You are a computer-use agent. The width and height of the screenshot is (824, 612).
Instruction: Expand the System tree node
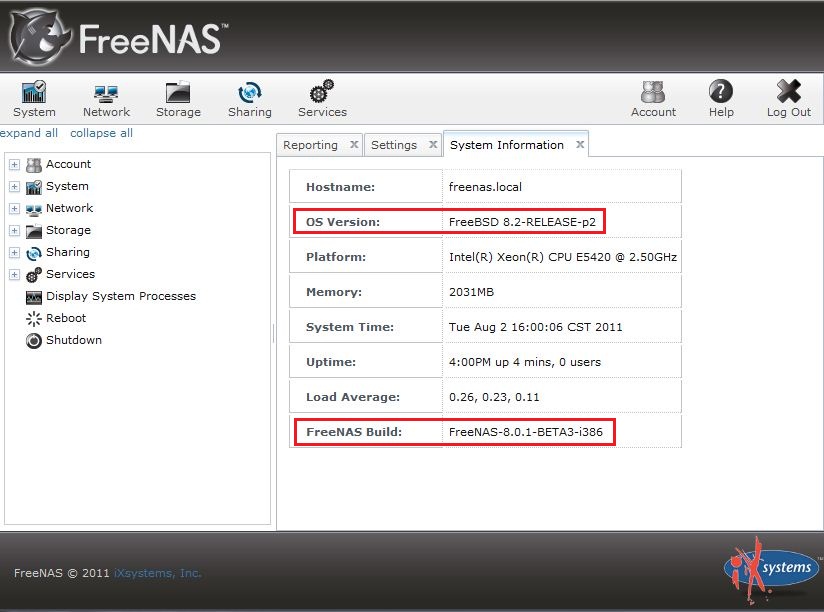(x=14, y=186)
